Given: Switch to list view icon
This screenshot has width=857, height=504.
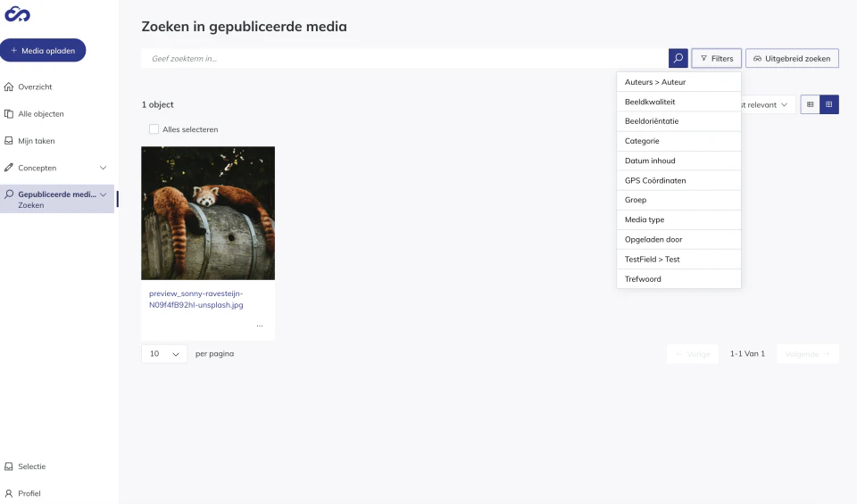Looking at the screenshot, I should point(810,104).
